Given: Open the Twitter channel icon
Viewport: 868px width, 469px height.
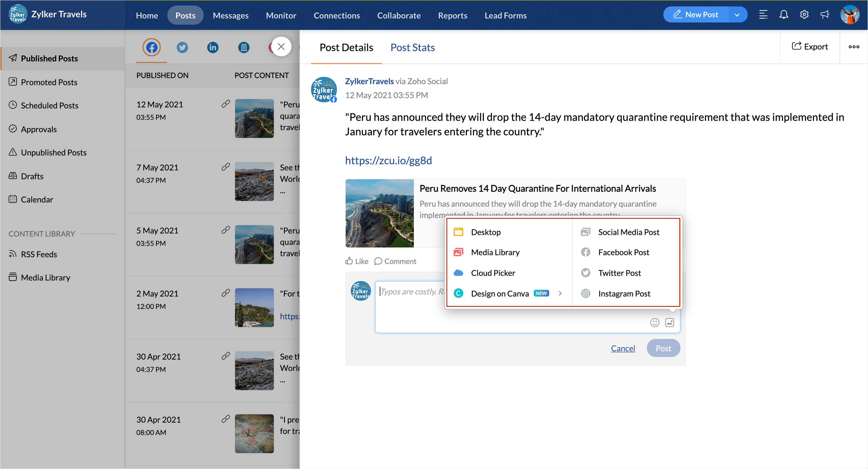Looking at the screenshot, I should [x=182, y=47].
